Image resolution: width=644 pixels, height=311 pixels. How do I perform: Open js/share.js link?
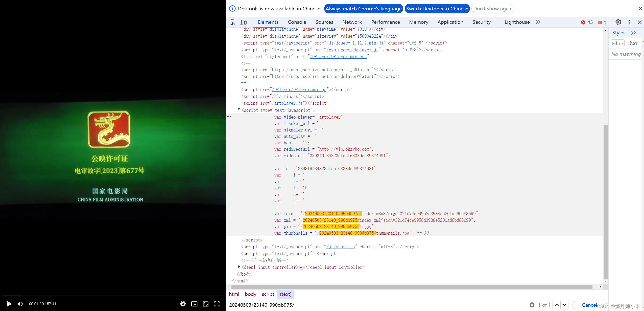tap(341, 247)
